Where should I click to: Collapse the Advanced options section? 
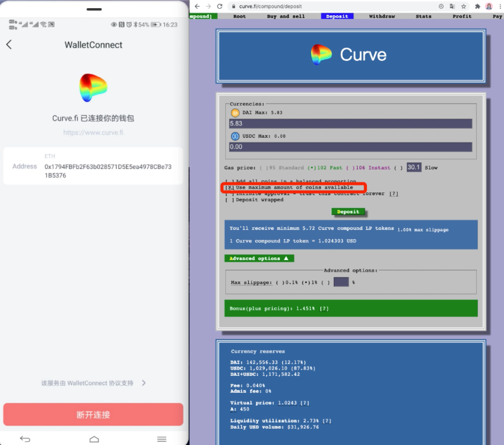pyautogui.click(x=259, y=258)
